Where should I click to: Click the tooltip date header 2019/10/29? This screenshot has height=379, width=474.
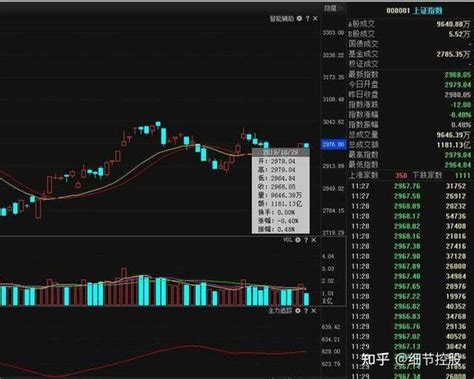pyautogui.click(x=280, y=152)
